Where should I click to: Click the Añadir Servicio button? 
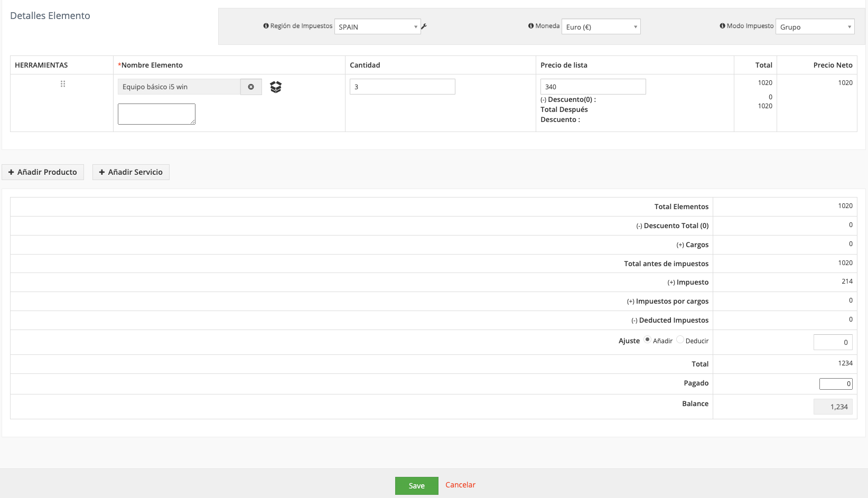click(x=131, y=172)
